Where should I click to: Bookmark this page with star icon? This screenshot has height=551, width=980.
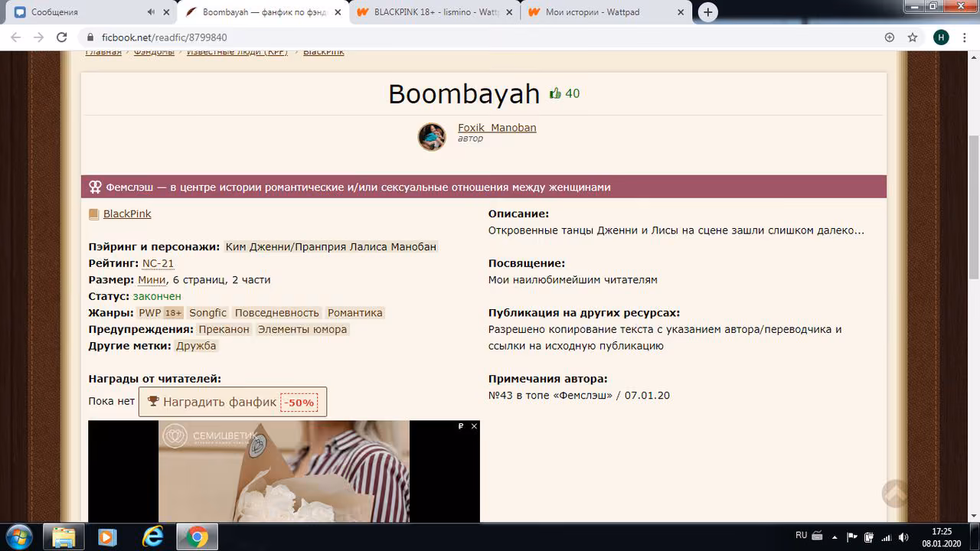[x=913, y=37]
